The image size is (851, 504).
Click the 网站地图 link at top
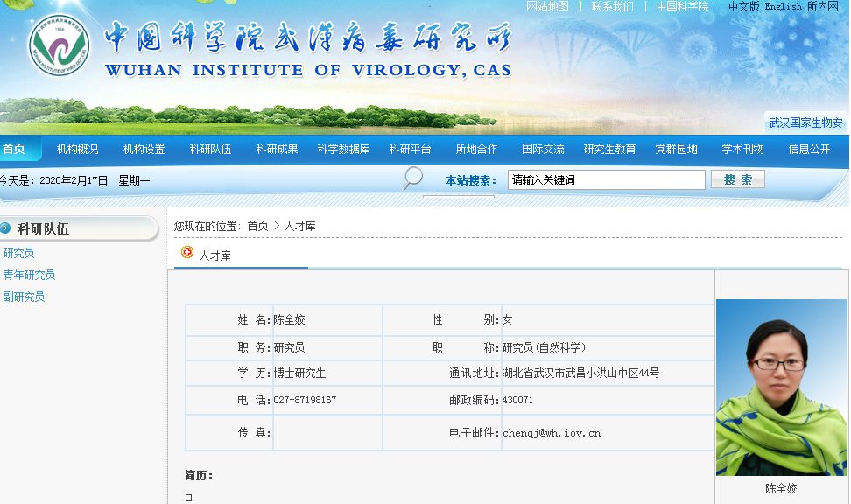(547, 6)
